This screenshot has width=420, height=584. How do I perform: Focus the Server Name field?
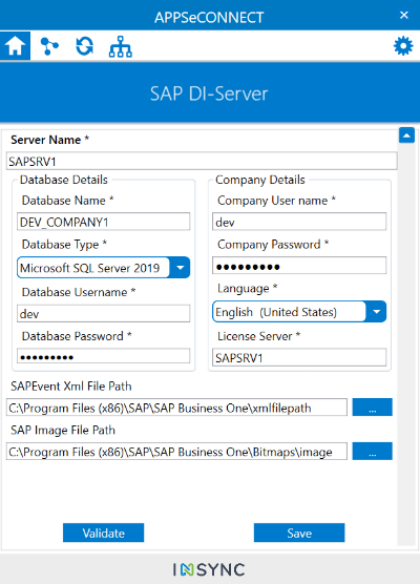[x=201, y=161]
